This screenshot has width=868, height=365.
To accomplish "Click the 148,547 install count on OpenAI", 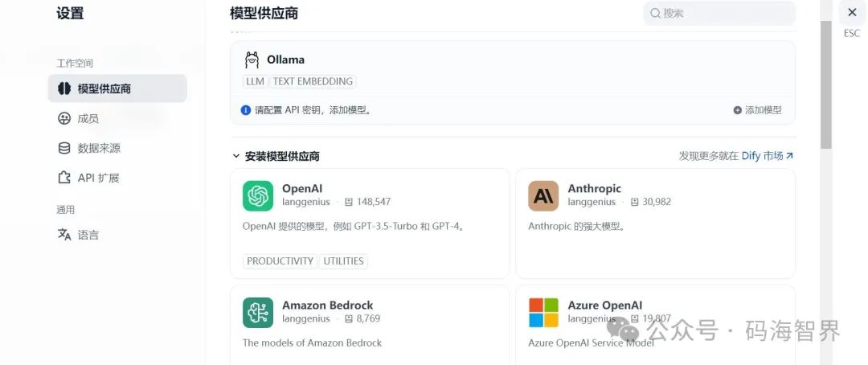I will [374, 202].
